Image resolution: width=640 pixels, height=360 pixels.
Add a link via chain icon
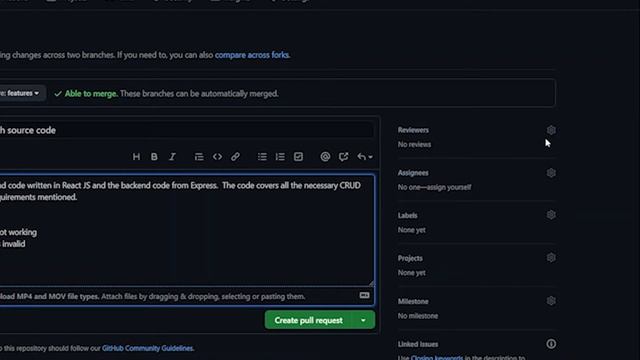235,157
